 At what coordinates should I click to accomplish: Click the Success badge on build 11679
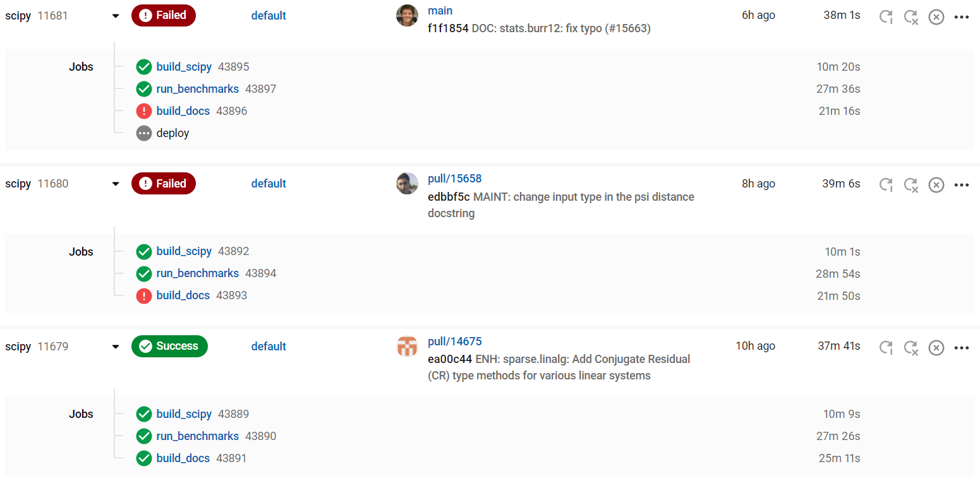tap(169, 346)
